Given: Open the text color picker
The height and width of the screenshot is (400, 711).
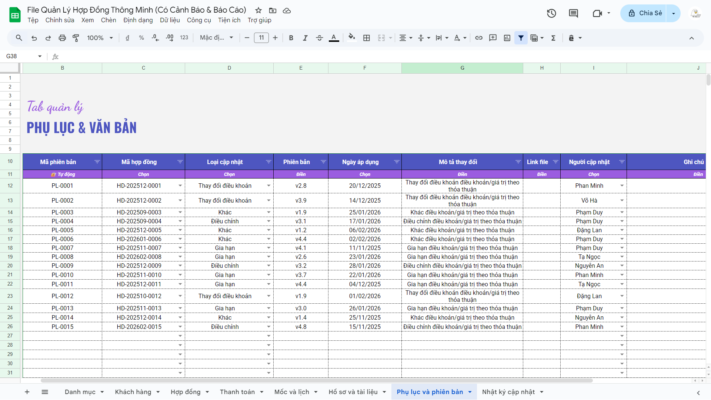Looking at the screenshot, I should [335, 38].
